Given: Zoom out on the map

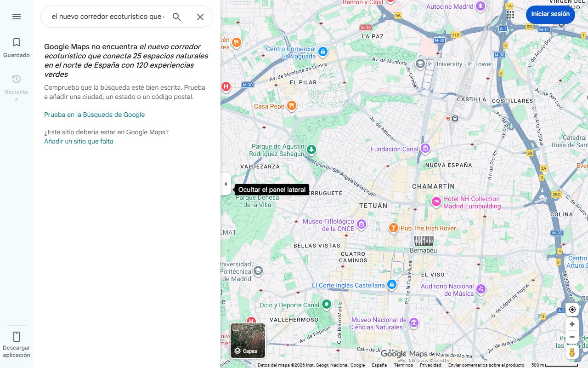Looking at the screenshot, I should point(572,337).
